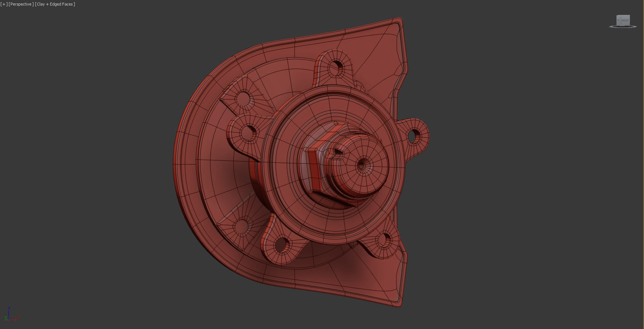Open the [+] viewport general menu
The image size is (644, 329).
pyautogui.click(x=4, y=4)
